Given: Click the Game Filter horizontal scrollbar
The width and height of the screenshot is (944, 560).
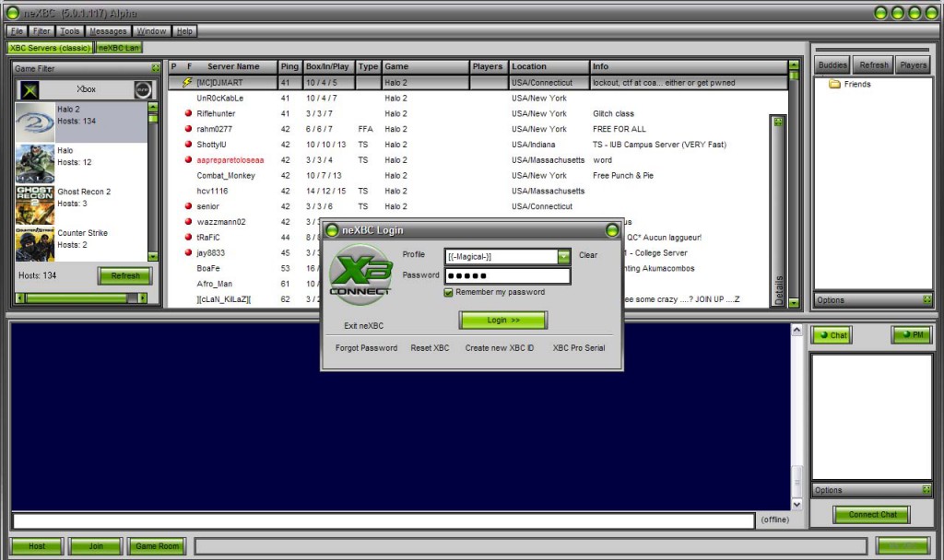Looking at the screenshot, I should pos(81,297).
